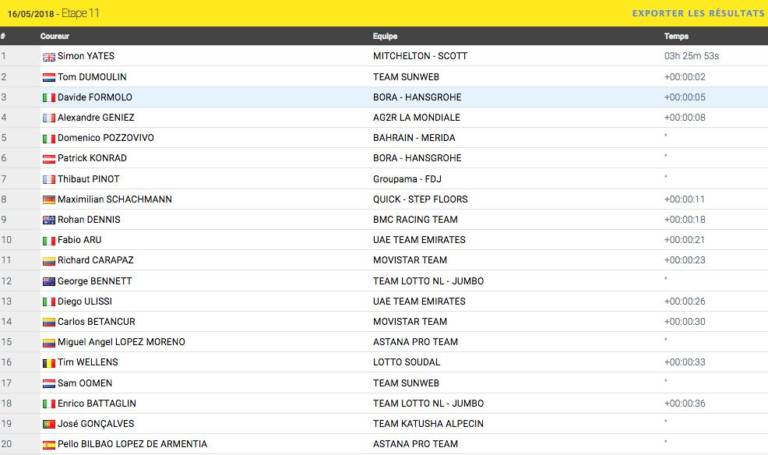Select rider name Thibaut PINOT
This screenshot has width=768, height=455.
(88, 179)
